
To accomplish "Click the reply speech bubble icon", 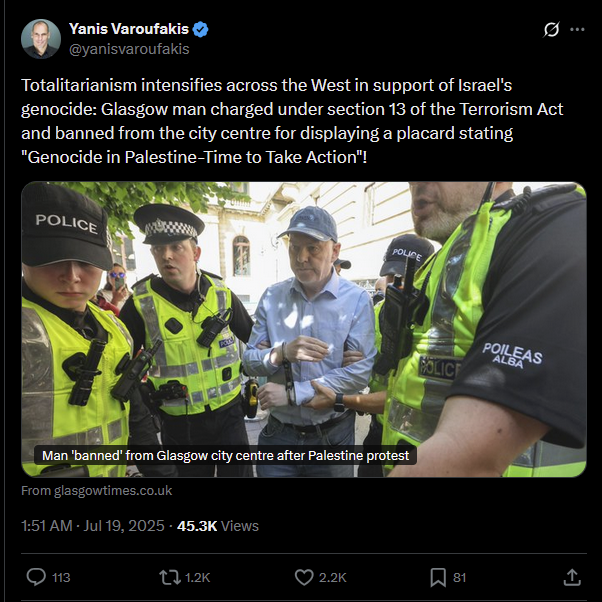I will pyautogui.click(x=36, y=577).
